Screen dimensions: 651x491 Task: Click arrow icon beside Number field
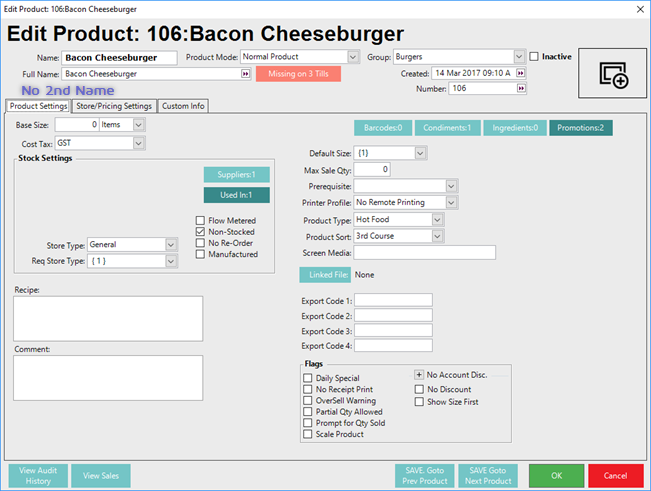pos(520,88)
